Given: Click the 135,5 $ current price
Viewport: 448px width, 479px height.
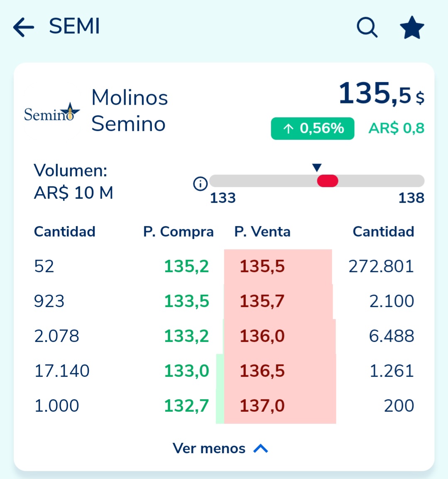Looking at the screenshot, I should 382,93.
